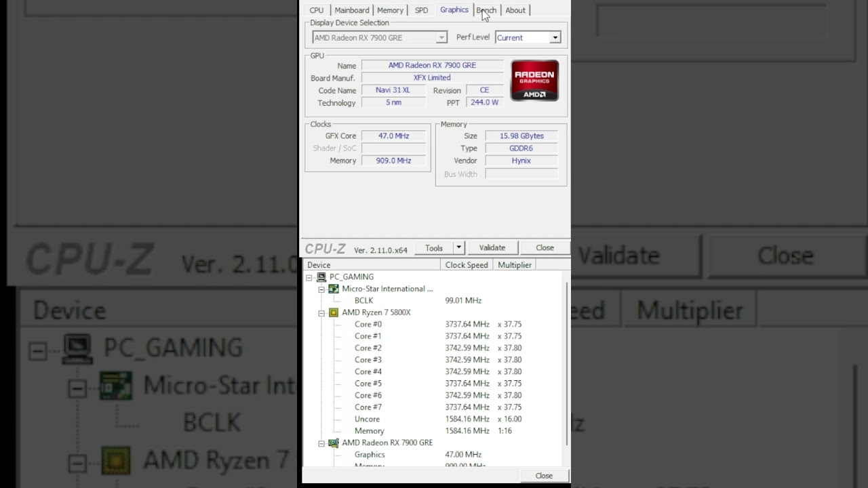The image size is (868, 488).
Task: Click the memory Type GDDR6 field
Action: pos(521,148)
